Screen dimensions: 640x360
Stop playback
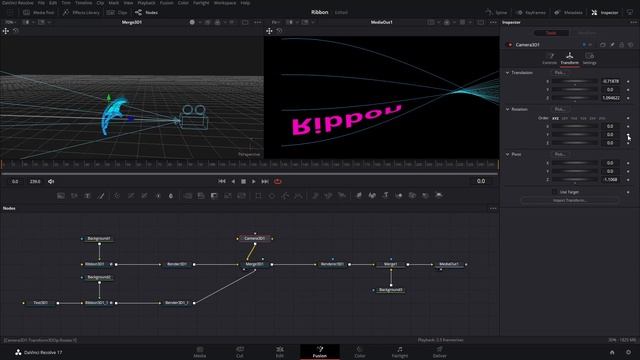click(243, 181)
